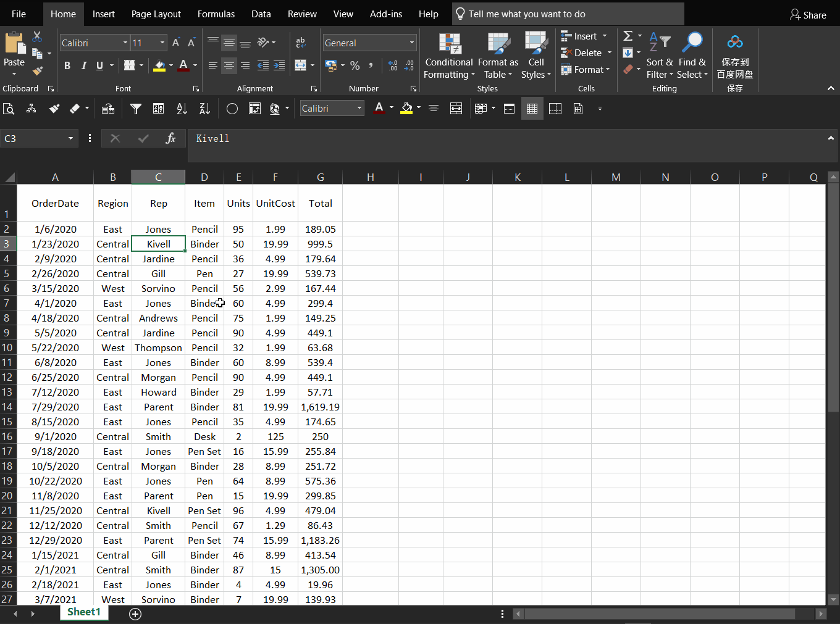The height and width of the screenshot is (624, 840).
Task: Click the Format as Table icon
Action: point(498,43)
